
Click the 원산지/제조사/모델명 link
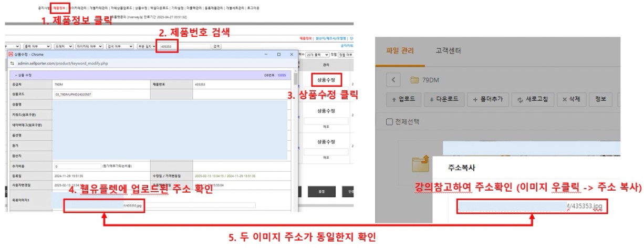click(x=331, y=38)
